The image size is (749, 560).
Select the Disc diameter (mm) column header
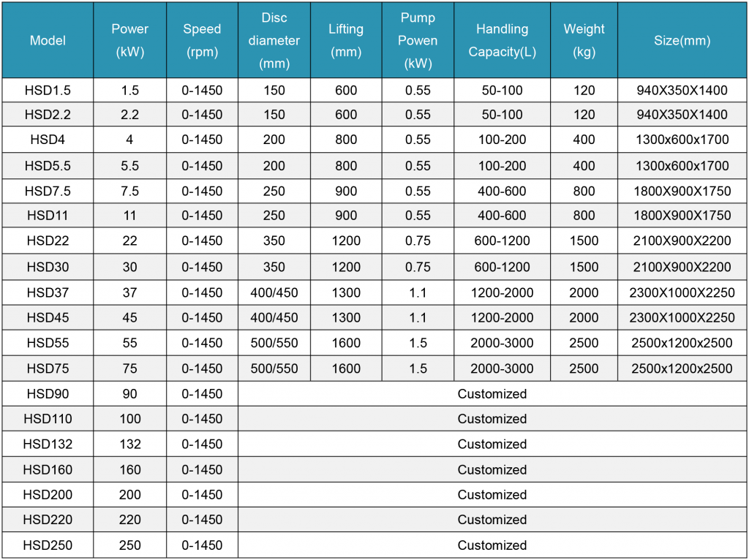pos(274,40)
